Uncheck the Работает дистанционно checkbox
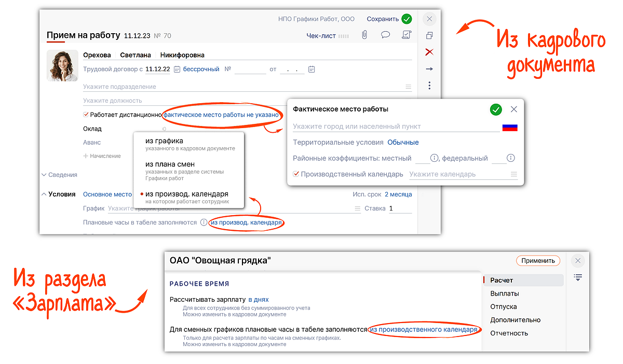The width and height of the screenshot is (623, 364). pyautogui.click(x=86, y=115)
